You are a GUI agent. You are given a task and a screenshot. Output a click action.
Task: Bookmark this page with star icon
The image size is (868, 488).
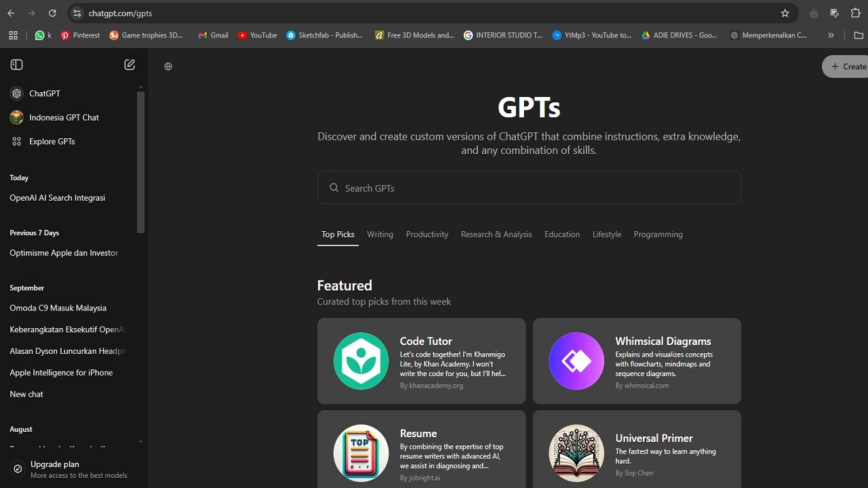pyautogui.click(x=785, y=13)
